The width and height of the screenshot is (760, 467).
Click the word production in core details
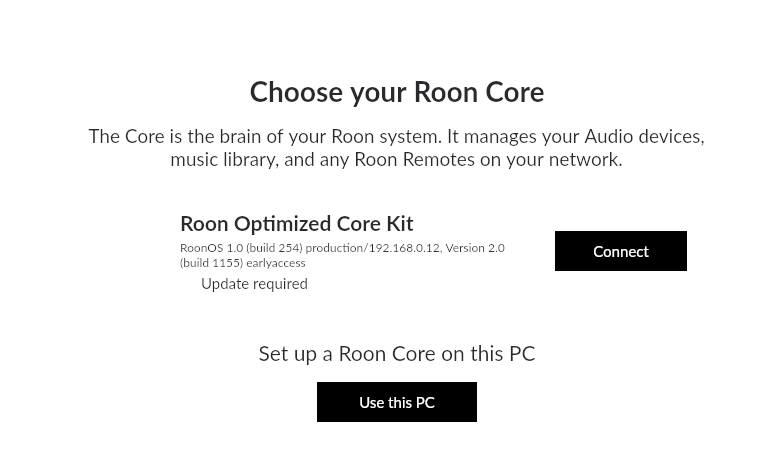[334, 248]
